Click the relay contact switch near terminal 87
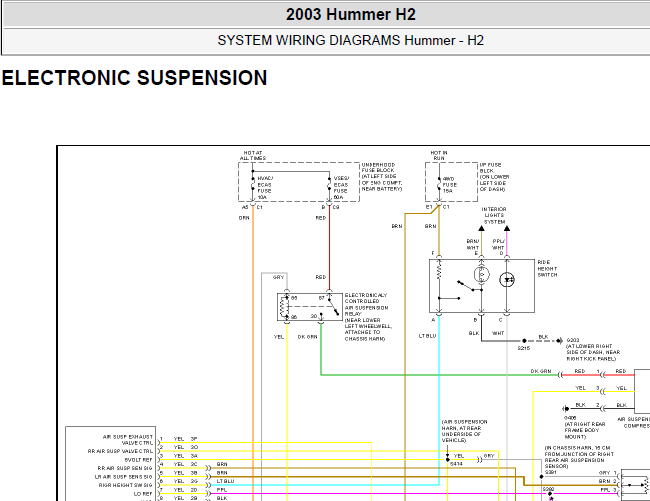This screenshot has width=650, height=501. pos(334,307)
